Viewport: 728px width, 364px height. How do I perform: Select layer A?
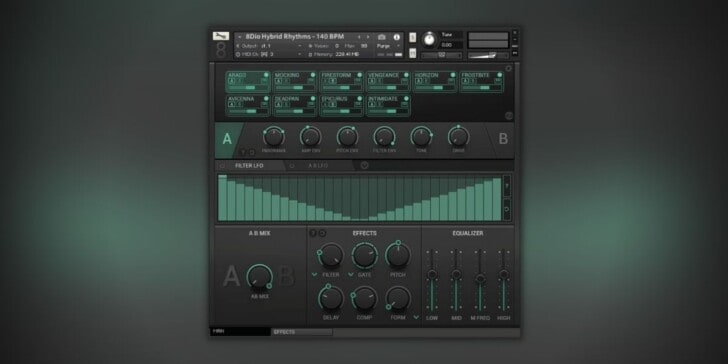point(227,139)
